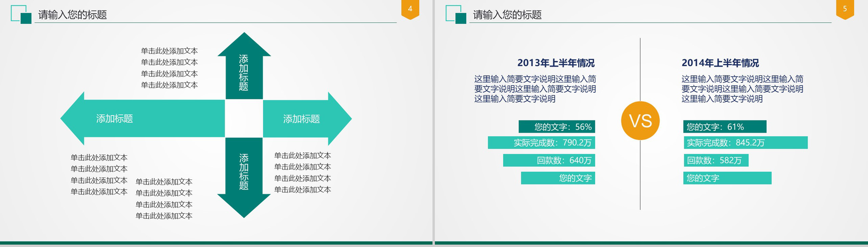Viewport: 868px width, 247px height.
Task: Click the slide 4 title 请输入您的标题
Action: point(73,15)
